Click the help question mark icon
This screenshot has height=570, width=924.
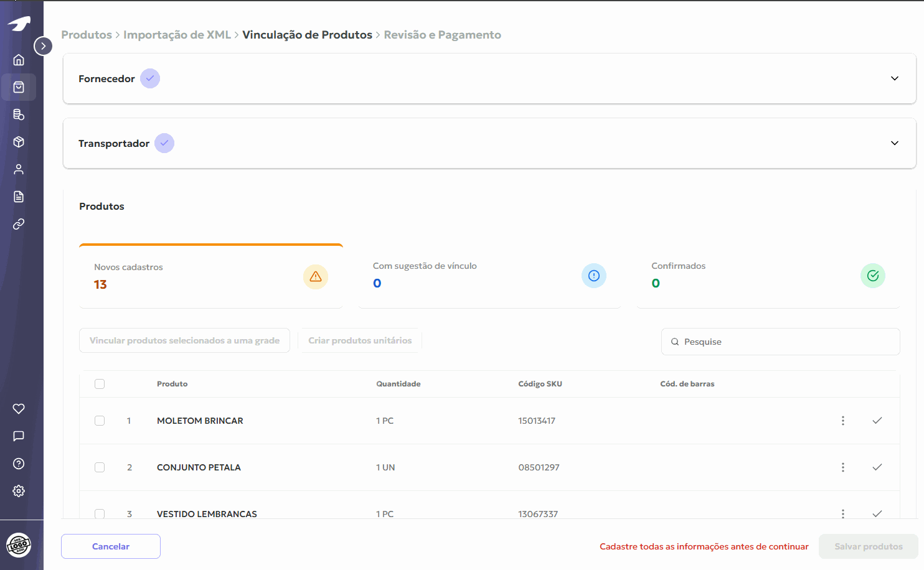pyautogui.click(x=19, y=464)
